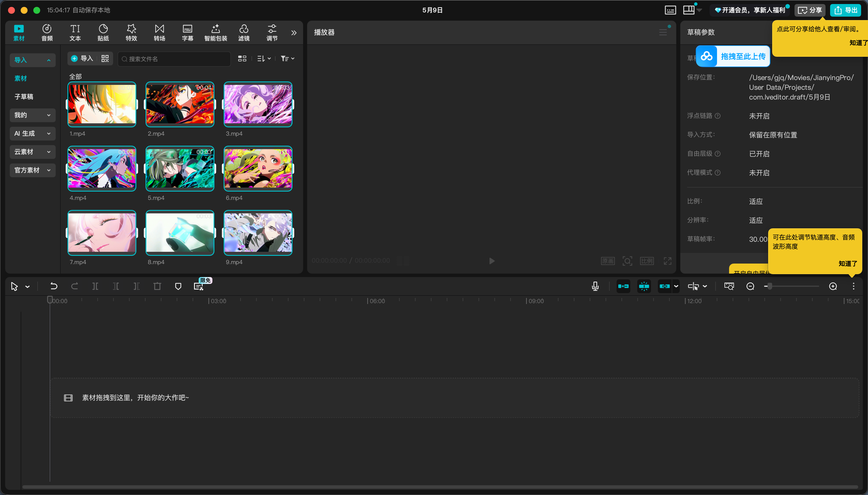
Task: Collapse the 导入 sidebar section
Action: 33,60
